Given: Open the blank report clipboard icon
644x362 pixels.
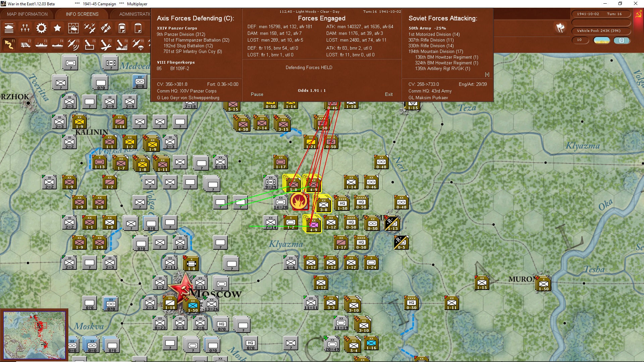Looking at the screenshot, I should click(138, 28).
